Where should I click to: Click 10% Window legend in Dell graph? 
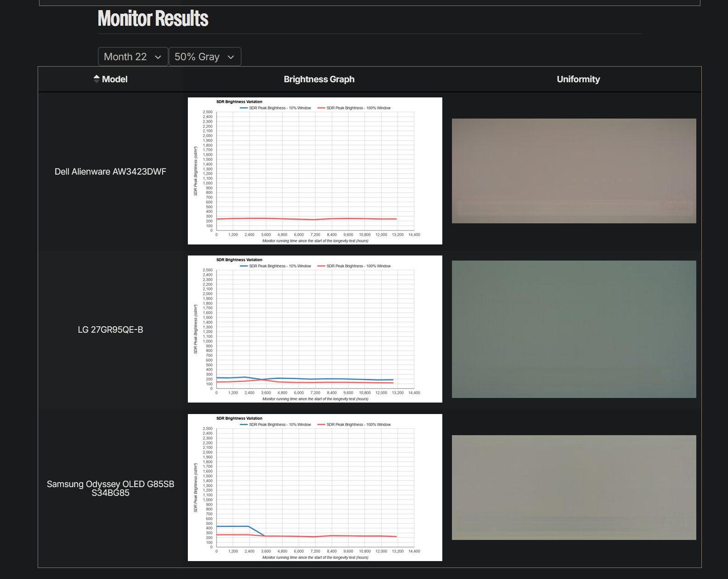[276, 108]
